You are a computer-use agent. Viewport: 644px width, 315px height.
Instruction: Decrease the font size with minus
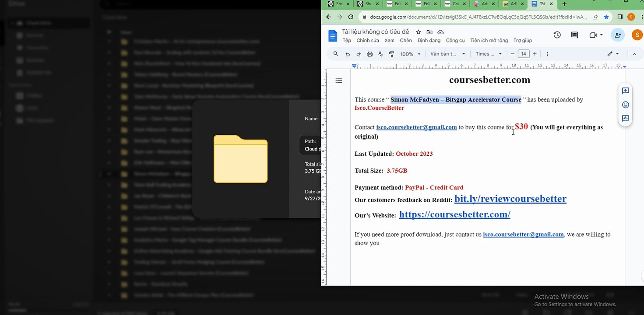513,54
